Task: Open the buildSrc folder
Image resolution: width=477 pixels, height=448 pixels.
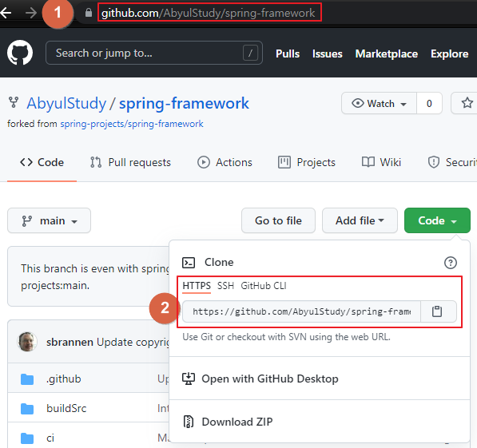Action: (x=66, y=408)
